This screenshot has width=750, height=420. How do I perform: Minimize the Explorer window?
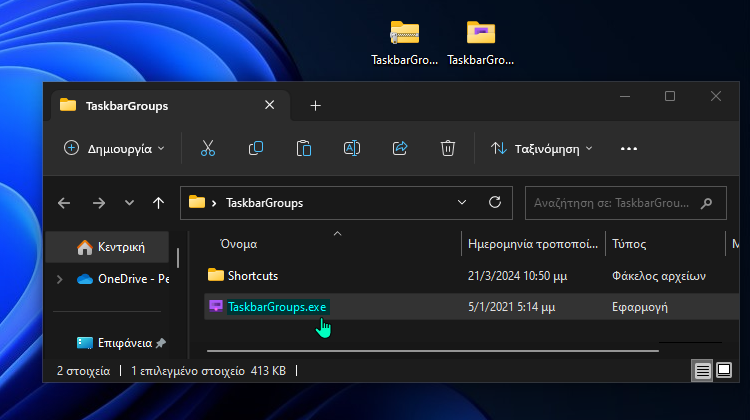pos(625,96)
